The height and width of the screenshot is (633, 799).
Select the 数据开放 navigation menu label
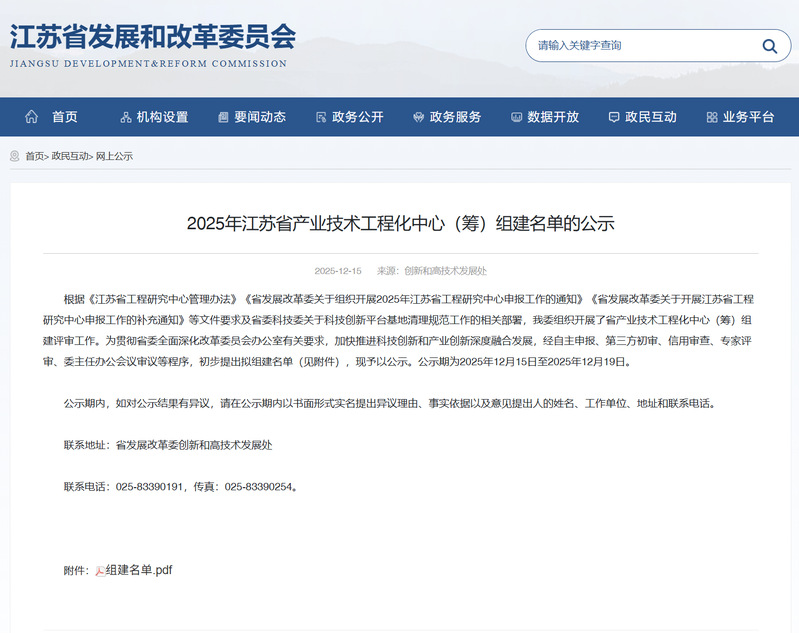click(553, 117)
